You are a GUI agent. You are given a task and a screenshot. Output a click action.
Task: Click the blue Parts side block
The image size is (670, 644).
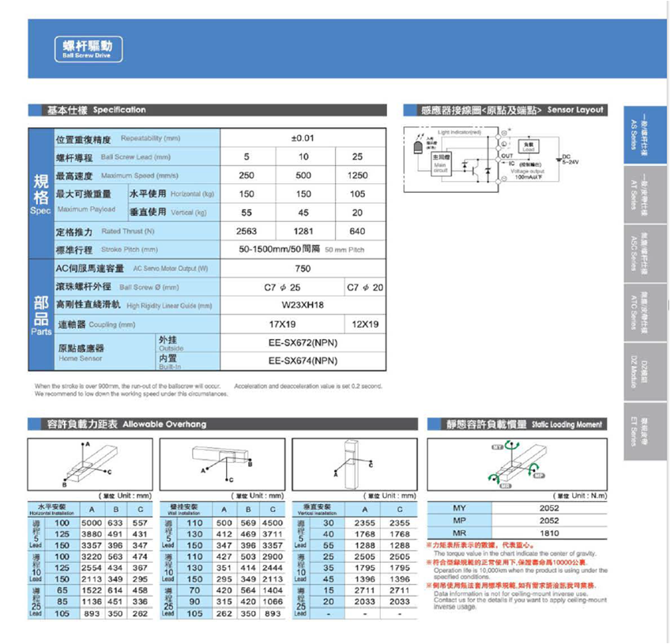pyautogui.click(x=41, y=314)
